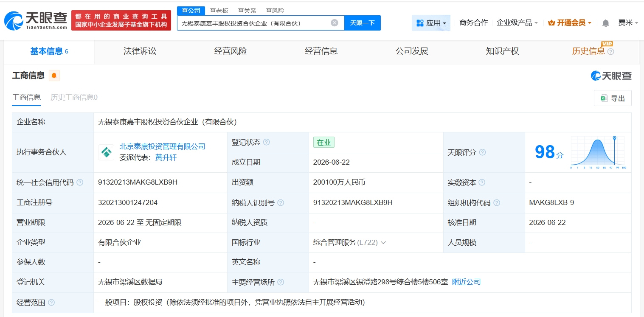Screen dimensions: 644x317
Task: Click the 200100万人民币 capital value
Action: [339, 182]
